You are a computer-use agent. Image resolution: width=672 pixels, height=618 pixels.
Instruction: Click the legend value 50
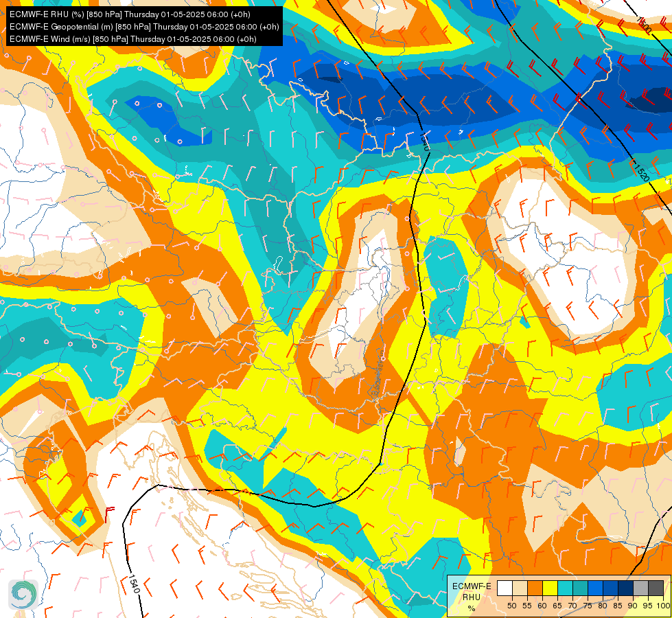(511, 606)
